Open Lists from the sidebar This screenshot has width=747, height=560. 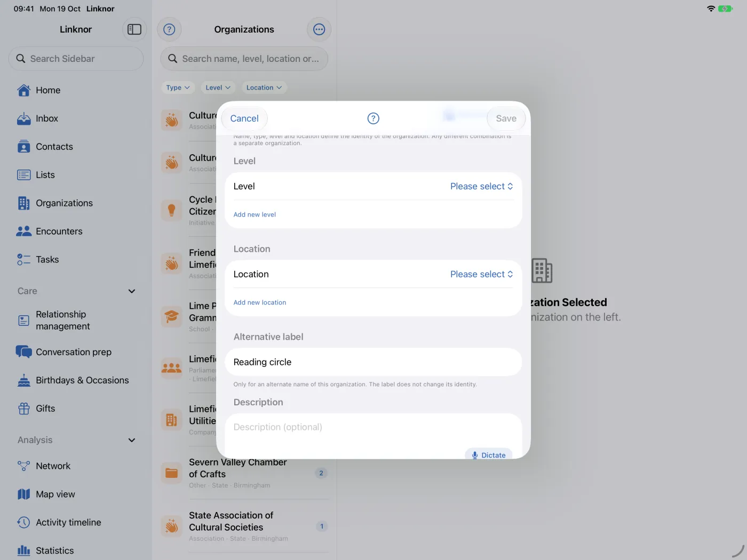(x=76, y=175)
